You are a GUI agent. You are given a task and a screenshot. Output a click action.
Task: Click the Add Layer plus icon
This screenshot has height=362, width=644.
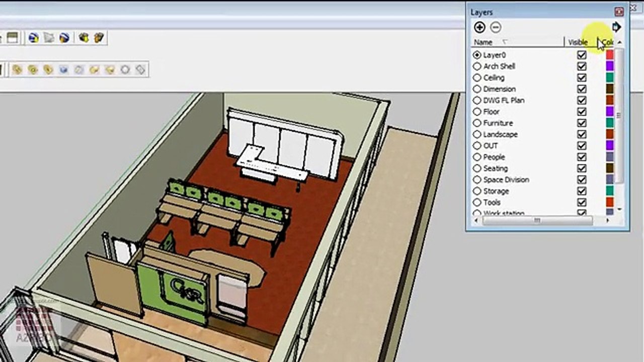[479, 28]
